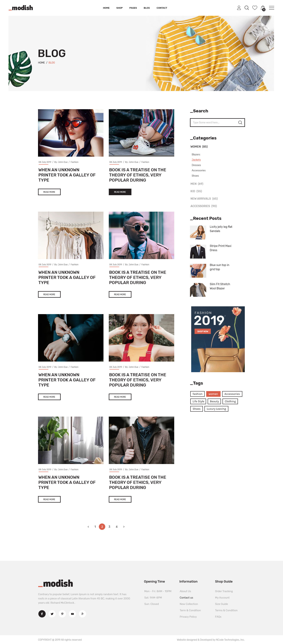Expand the KID (55) category
Image resolution: width=283 pixels, height=644 pixels.
tap(196, 191)
